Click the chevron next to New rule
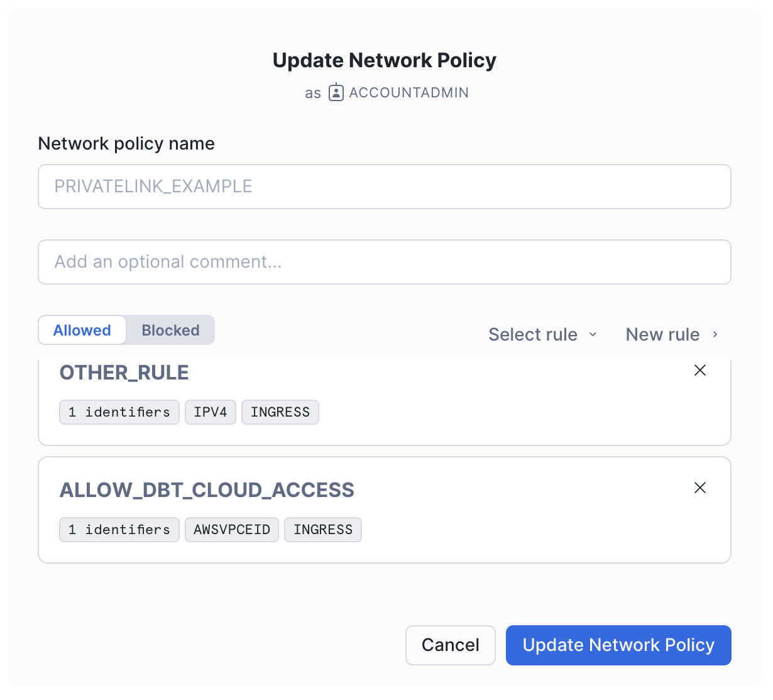 (x=716, y=335)
